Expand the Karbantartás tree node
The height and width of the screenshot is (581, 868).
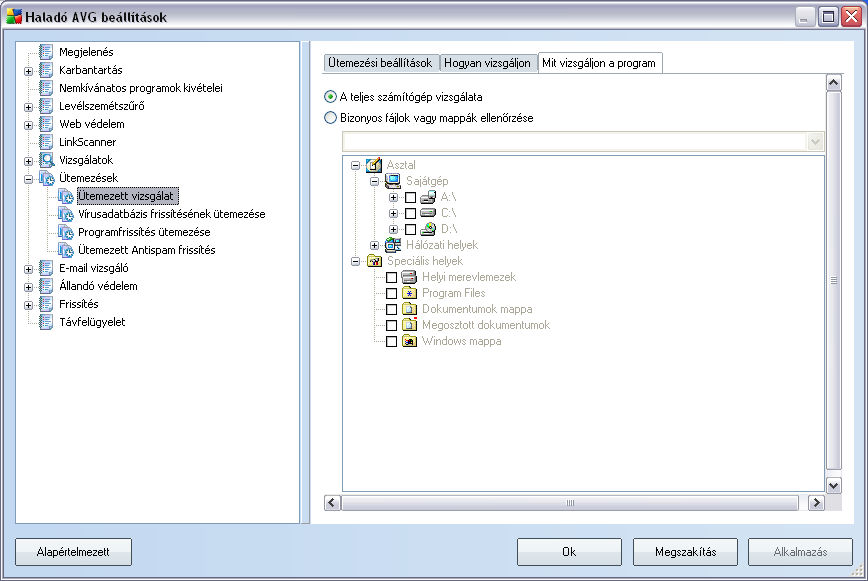click(29, 71)
